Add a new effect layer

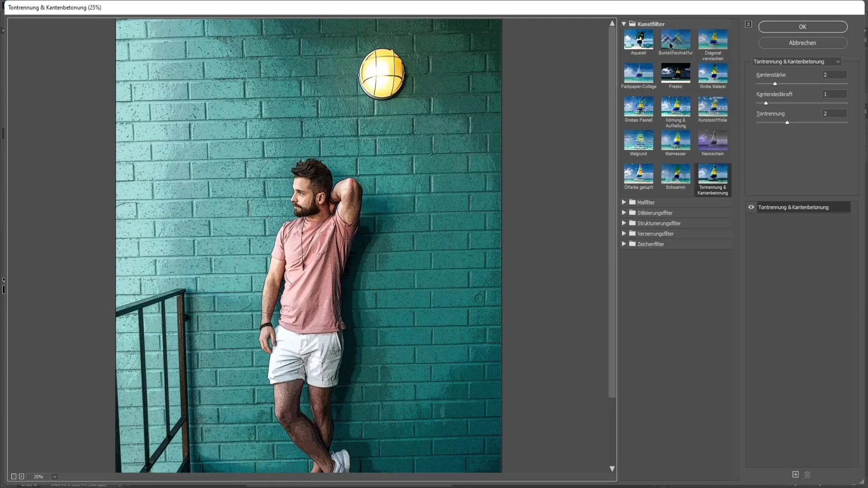tap(795, 474)
